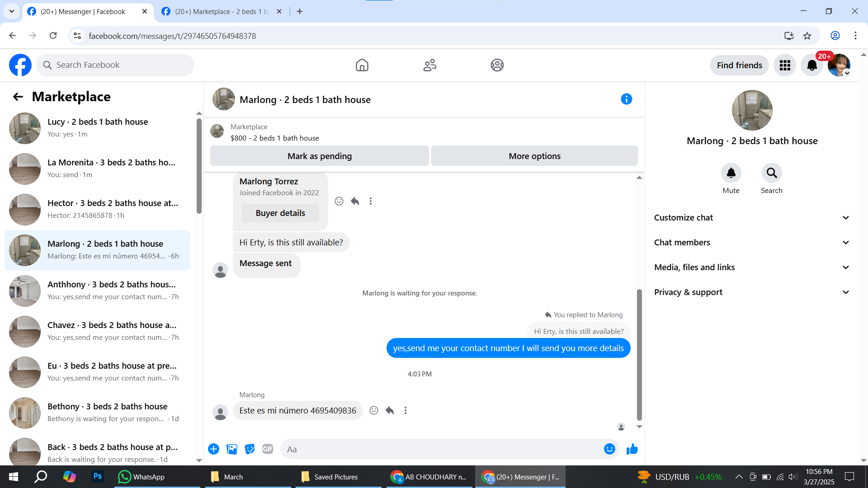Click the Search Facebook field

(x=115, y=65)
